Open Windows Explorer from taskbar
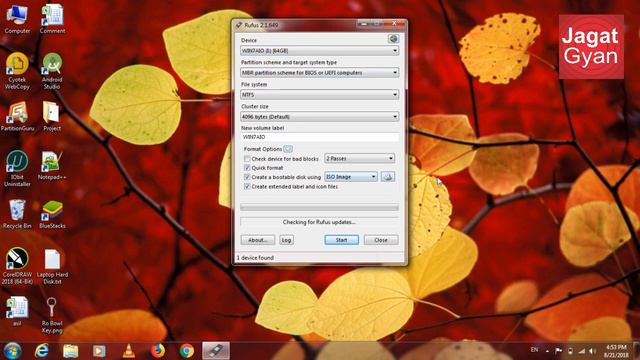This screenshot has height=360, width=640. tap(71, 351)
